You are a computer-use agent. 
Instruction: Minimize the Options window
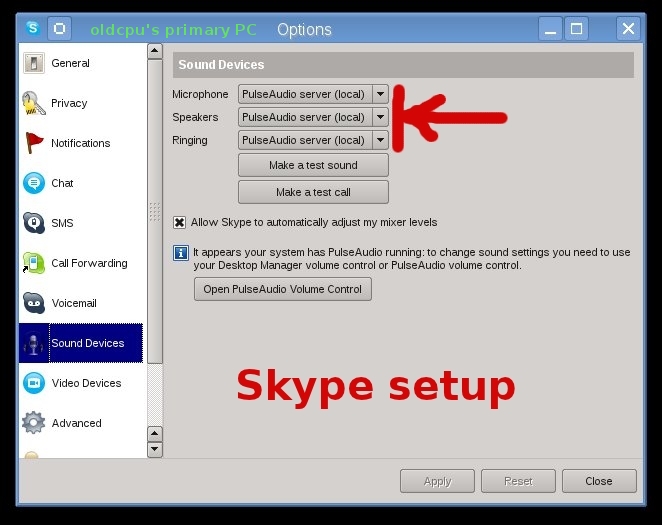tap(550, 29)
